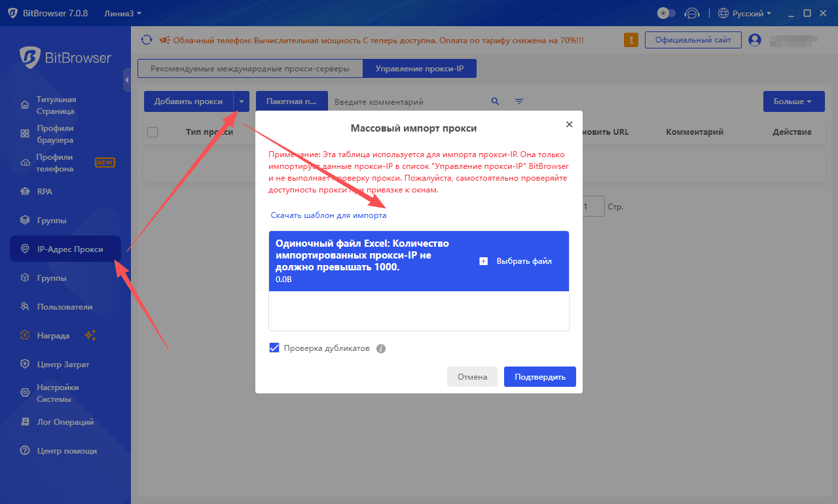
Task: Expand the Добавить прокси dropdown arrow
Action: click(242, 101)
